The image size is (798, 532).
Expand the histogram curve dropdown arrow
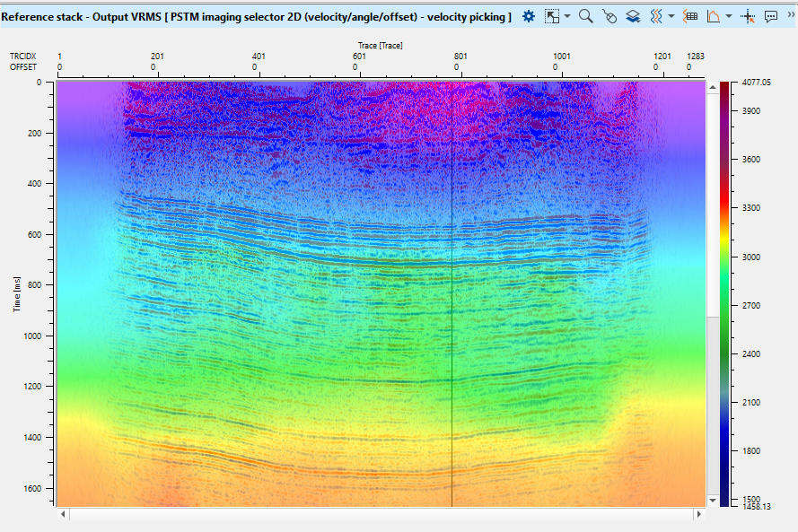pyautogui.click(x=729, y=16)
